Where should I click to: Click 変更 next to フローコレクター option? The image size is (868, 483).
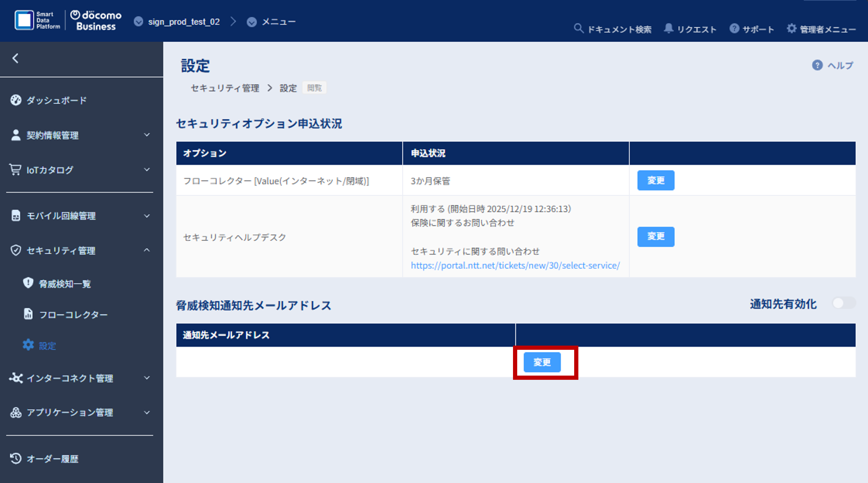(655, 180)
